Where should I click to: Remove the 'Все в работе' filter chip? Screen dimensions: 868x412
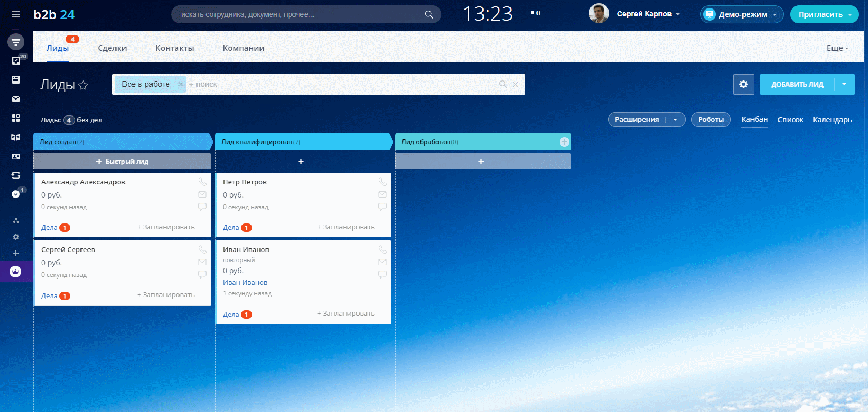[180, 84]
